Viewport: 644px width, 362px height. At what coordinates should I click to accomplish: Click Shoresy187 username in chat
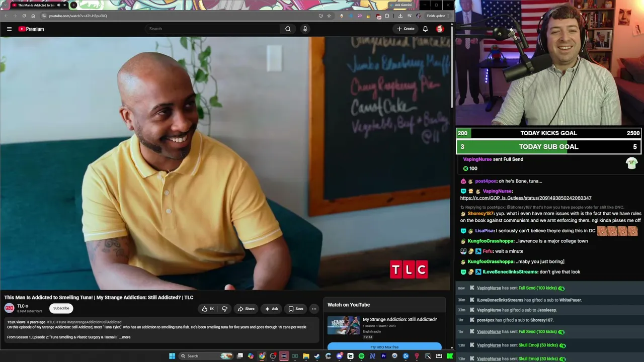coord(480,214)
